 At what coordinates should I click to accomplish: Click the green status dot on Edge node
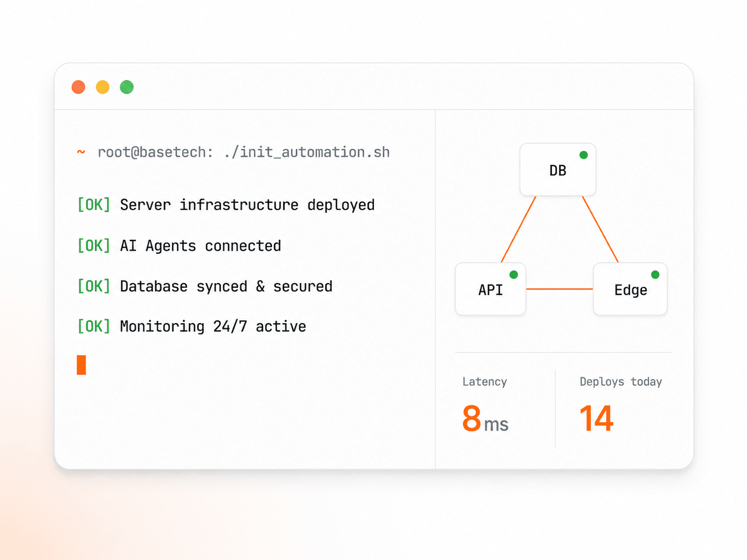pos(655,275)
